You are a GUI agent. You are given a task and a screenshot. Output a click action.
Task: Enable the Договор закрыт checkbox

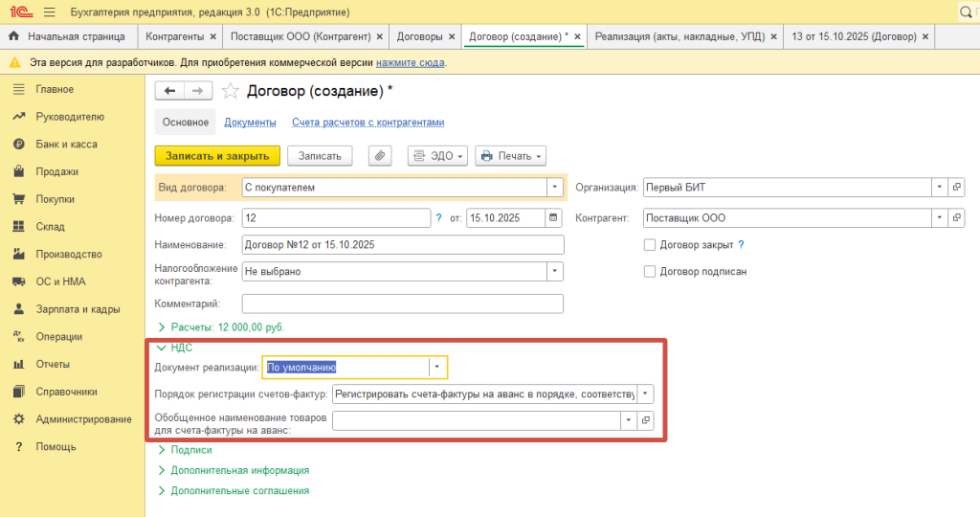coord(651,245)
